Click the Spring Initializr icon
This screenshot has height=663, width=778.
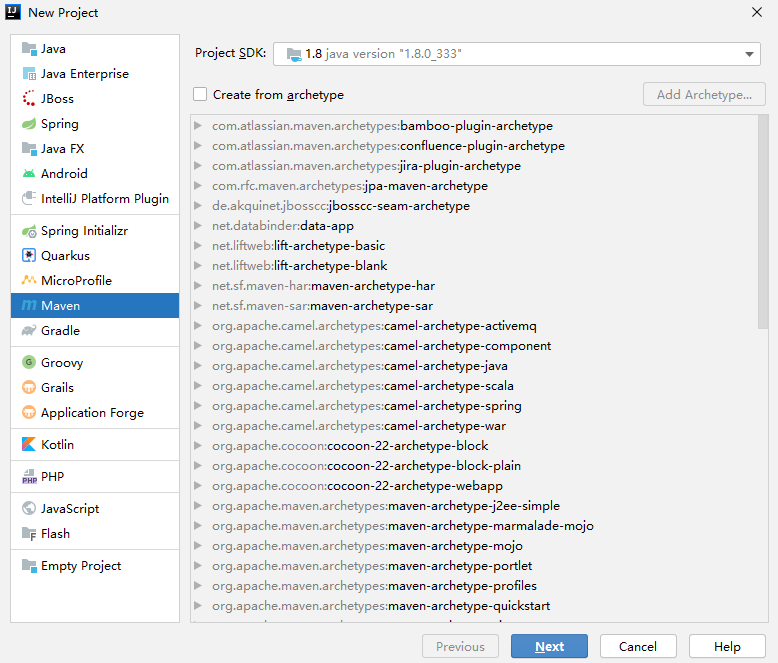tap(29, 231)
